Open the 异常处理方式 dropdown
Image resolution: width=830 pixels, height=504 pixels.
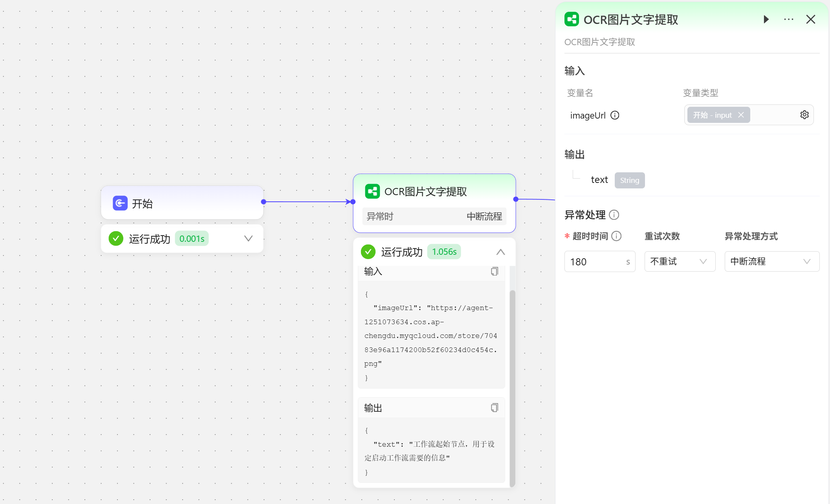click(771, 261)
